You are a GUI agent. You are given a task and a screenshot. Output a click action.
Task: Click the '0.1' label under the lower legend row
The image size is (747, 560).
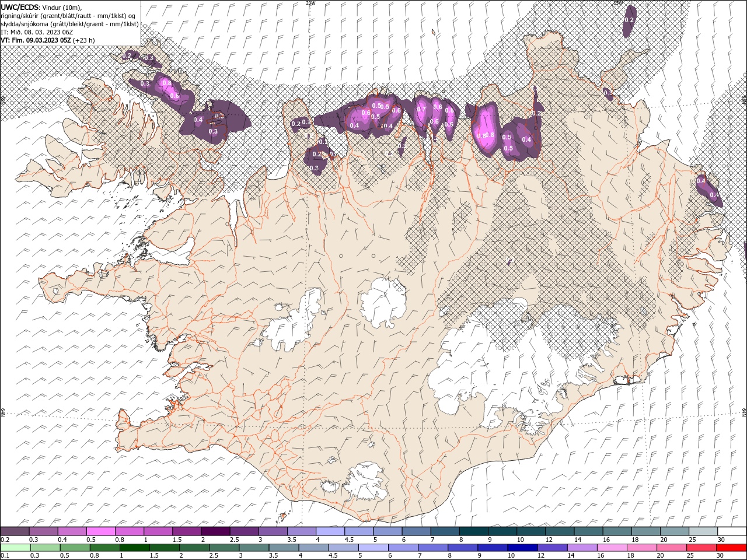coord(5,555)
